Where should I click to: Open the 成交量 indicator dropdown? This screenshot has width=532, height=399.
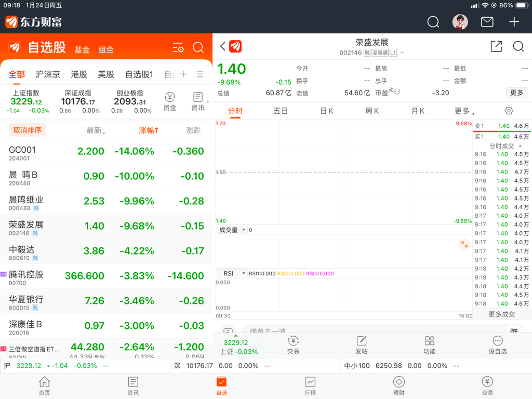(x=232, y=230)
